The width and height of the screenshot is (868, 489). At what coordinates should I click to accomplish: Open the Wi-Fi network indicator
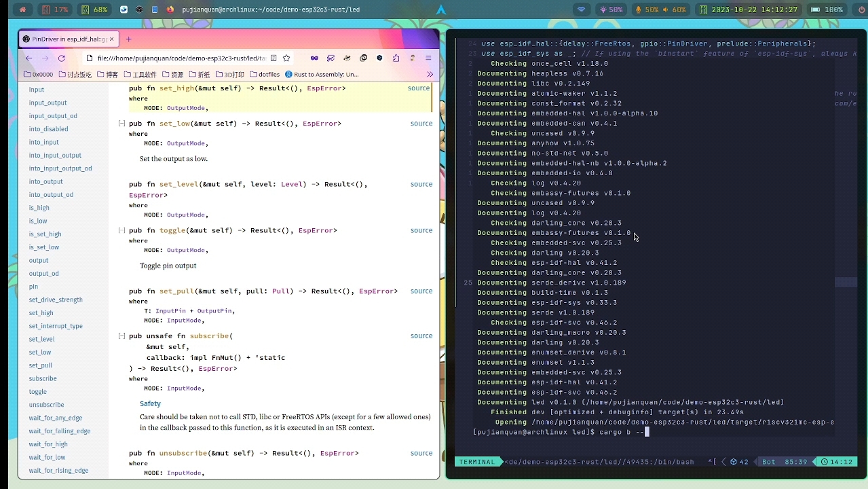pos(581,10)
